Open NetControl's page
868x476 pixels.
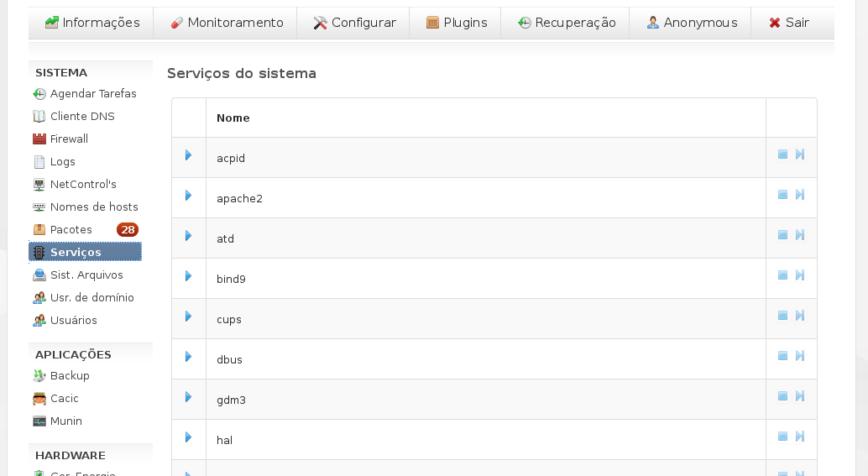click(75, 185)
